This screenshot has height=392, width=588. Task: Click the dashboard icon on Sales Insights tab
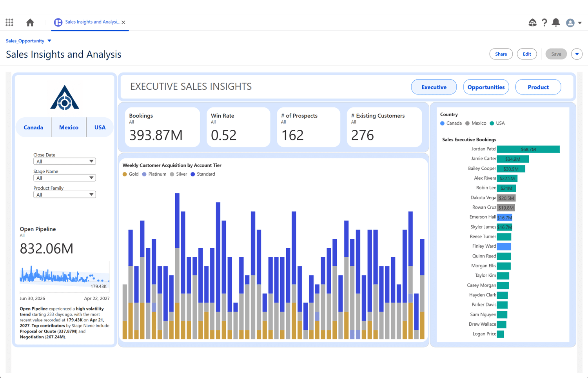(x=58, y=22)
